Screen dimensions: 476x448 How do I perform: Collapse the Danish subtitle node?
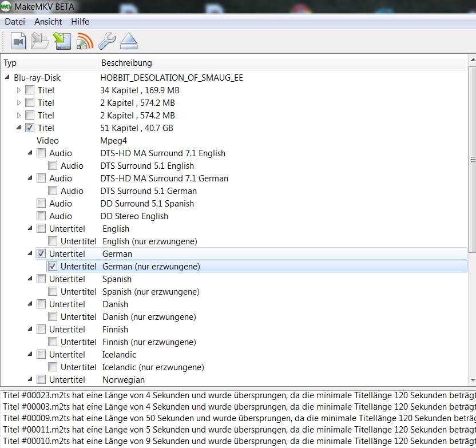pyautogui.click(x=30, y=304)
